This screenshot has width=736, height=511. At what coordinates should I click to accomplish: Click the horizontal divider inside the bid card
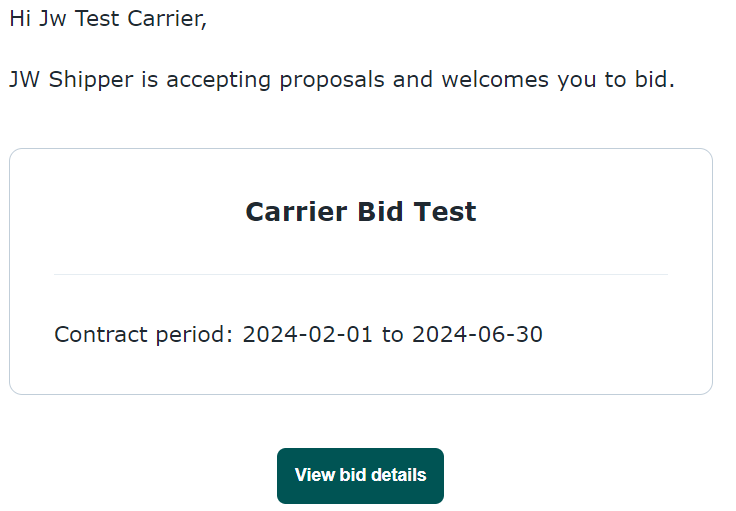coord(360,275)
